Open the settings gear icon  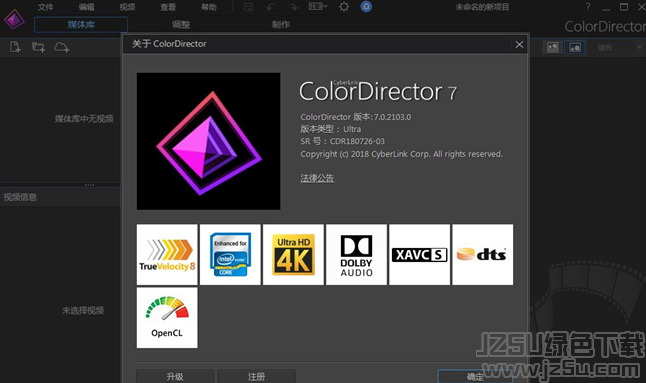click(344, 7)
